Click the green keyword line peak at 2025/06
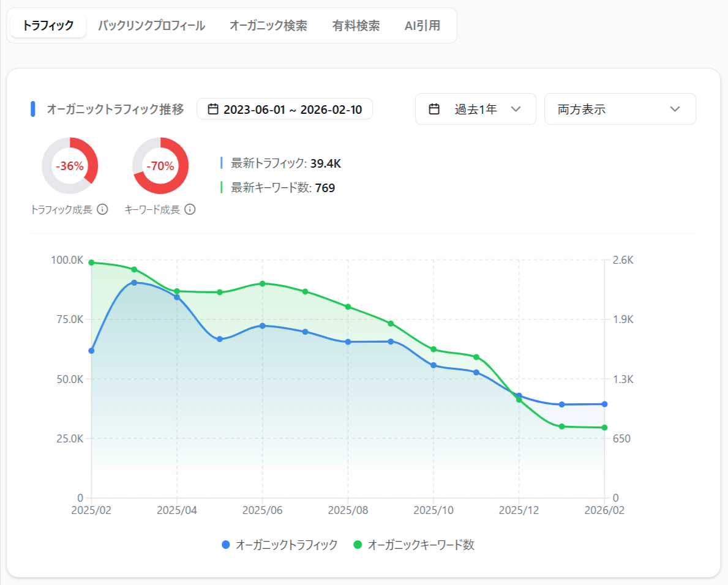 pyautogui.click(x=262, y=283)
